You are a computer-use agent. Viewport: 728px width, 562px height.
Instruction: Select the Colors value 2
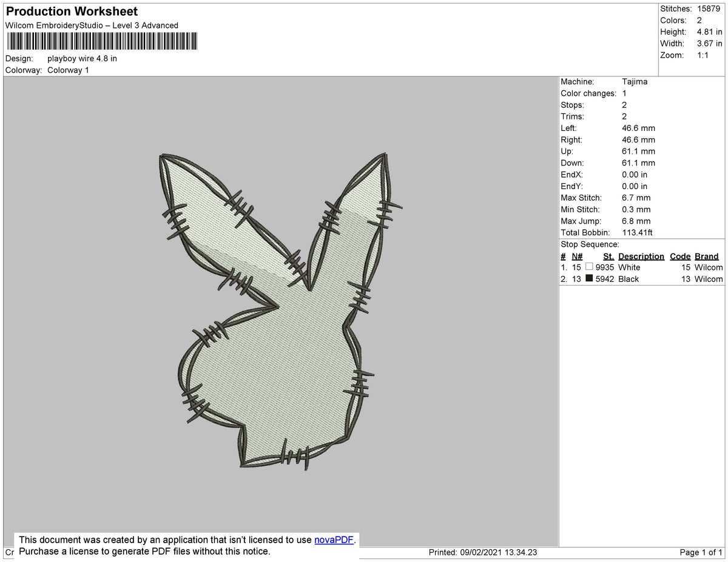point(699,20)
